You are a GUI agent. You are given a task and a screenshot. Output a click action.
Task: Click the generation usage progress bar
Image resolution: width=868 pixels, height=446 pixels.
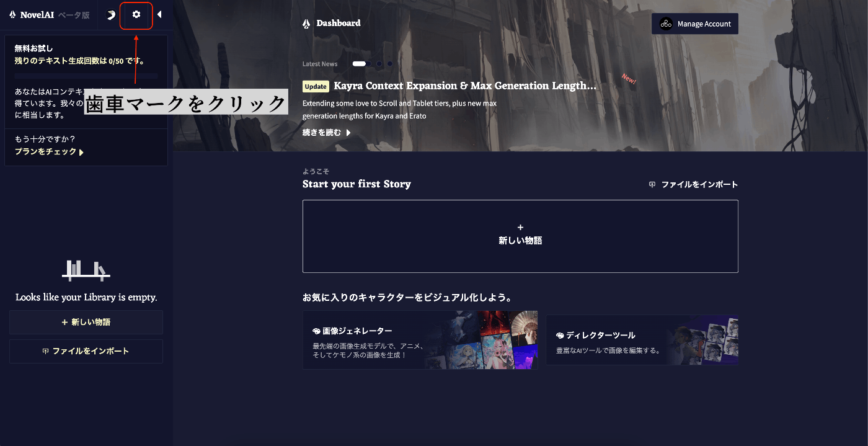[86, 76]
